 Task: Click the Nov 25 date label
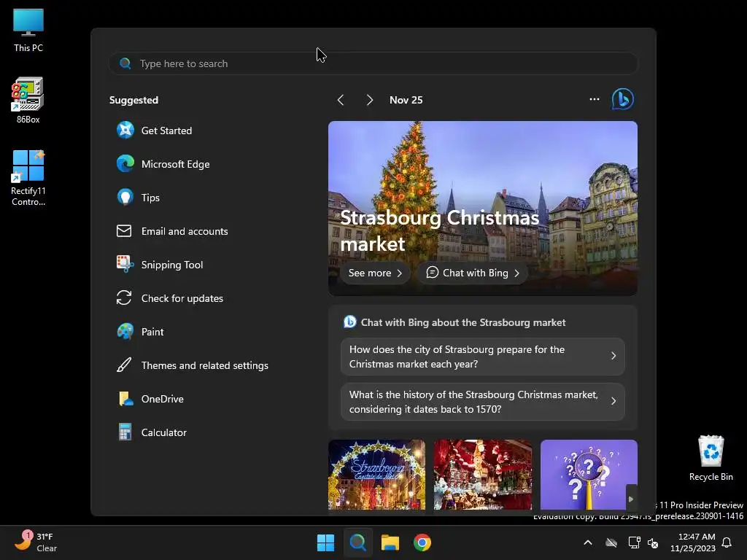click(406, 100)
